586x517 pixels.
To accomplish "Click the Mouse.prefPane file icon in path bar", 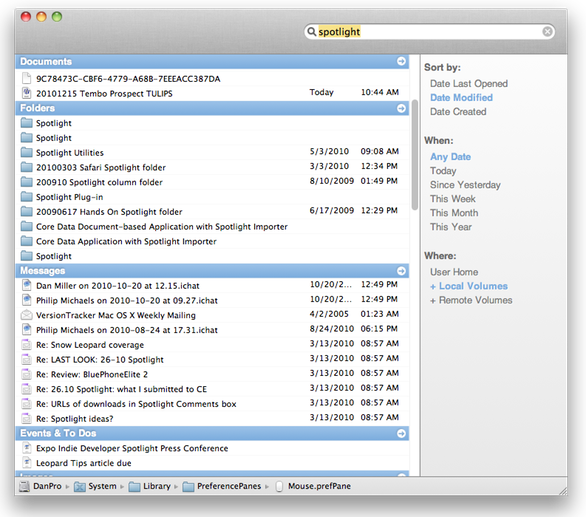I will click(279, 486).
